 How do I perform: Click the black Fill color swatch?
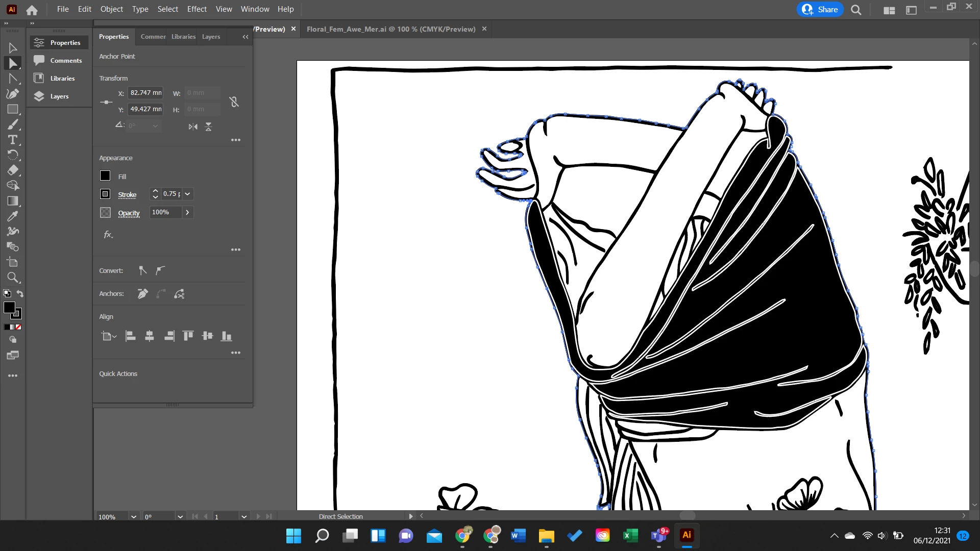tap(105, 176)
